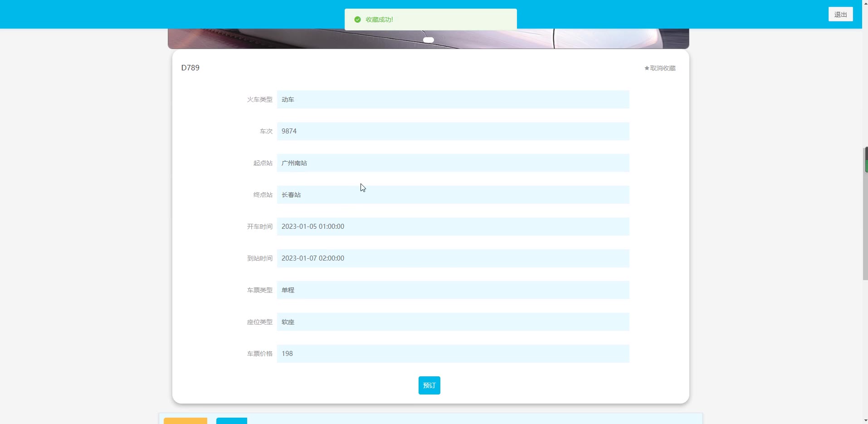Click the train banner image
This screenshot has width=868, height=424.
tap(429, 39)
